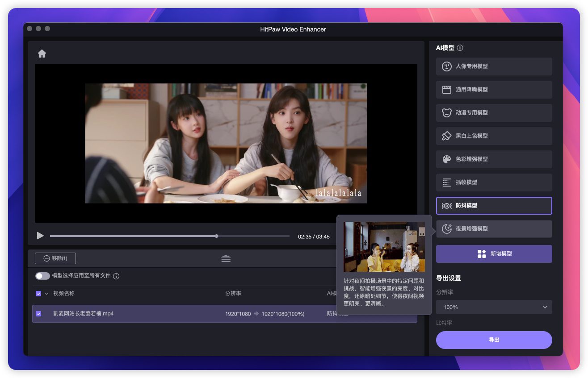Select the 夜景增强模型 option
The height and width of the screenshot is (378, 588).
tap(494, 229)
